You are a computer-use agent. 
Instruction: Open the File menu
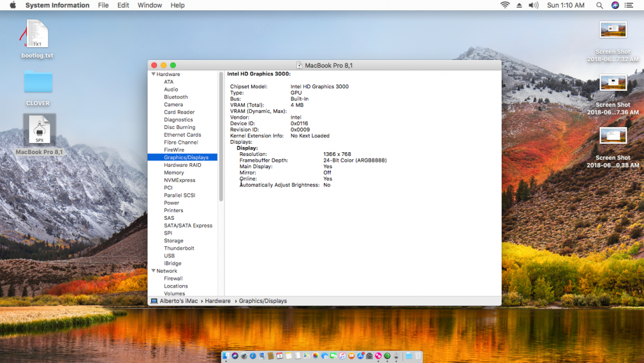pyautogui.click(x=103, y=5)
